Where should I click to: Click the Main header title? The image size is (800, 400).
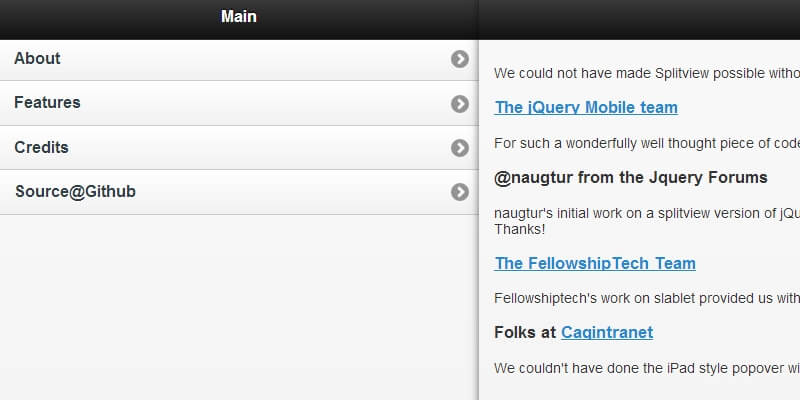[239, 17]
